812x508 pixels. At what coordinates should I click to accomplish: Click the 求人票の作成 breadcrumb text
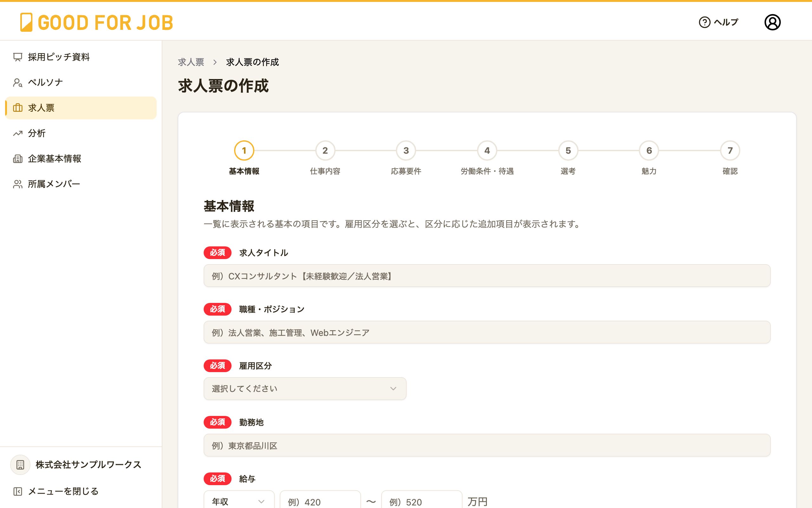252,62
